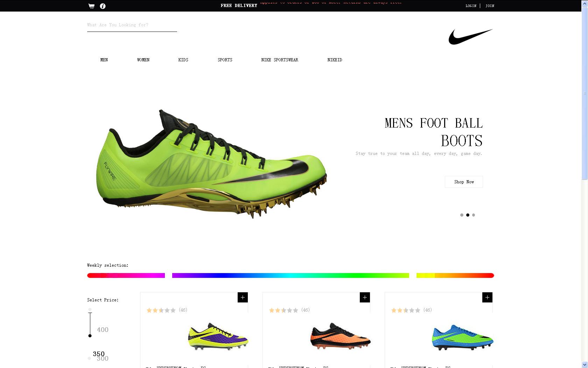Open the NIKE SPORTSWEAR menu
Screen dimensions: 588x368
280,60
